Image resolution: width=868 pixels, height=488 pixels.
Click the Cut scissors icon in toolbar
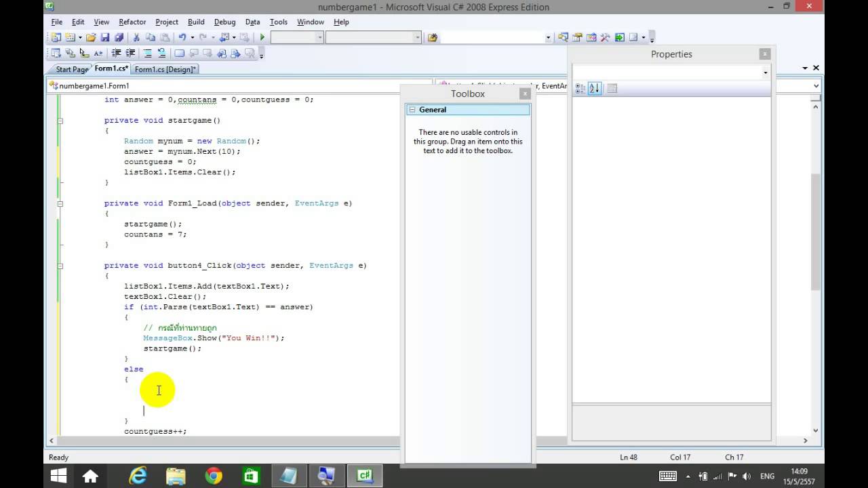click(x=136, y=37)
